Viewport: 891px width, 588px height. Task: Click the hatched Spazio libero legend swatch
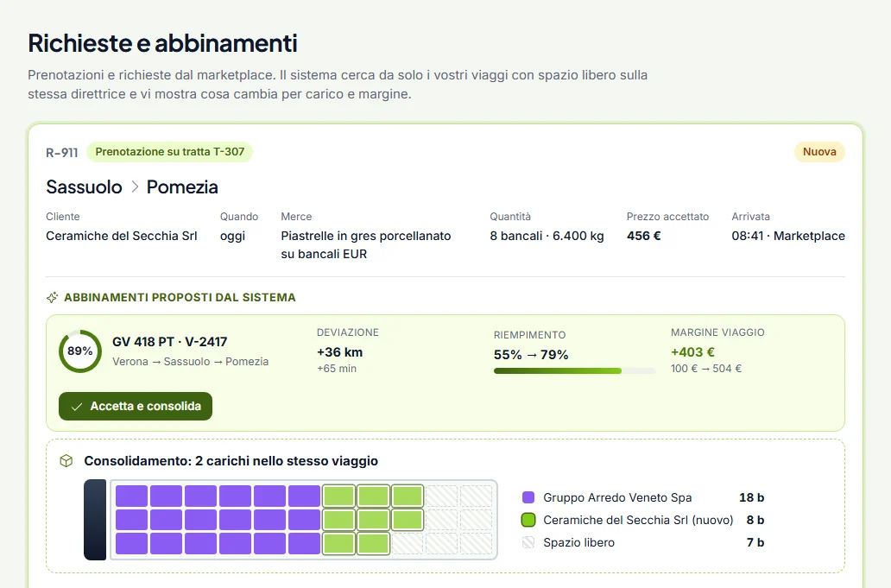[528, 542]
